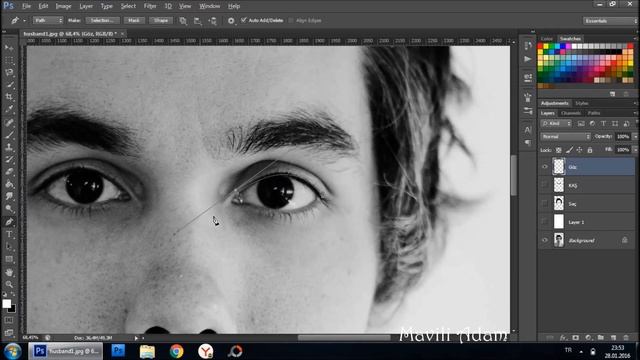640x360 pixels.
Task: Open path alignment icon in options bar
Action: coord(198,20)
